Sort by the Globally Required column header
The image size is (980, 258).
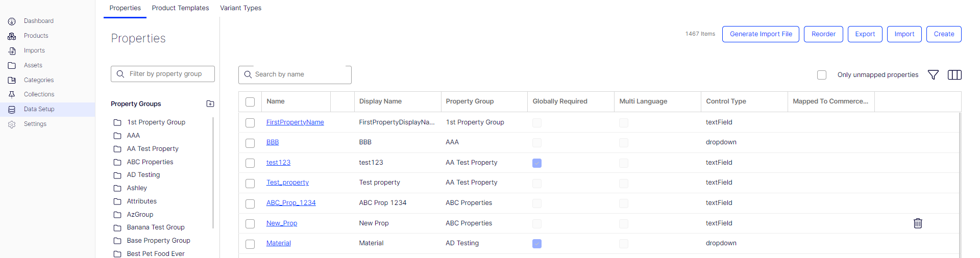(571, 101)
